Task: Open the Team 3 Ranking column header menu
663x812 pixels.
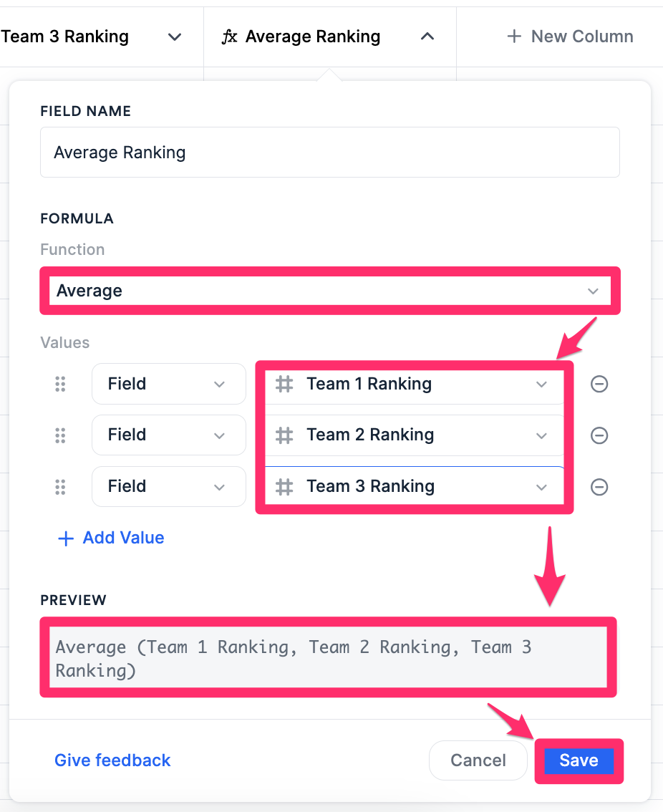Action: (174, 37)
